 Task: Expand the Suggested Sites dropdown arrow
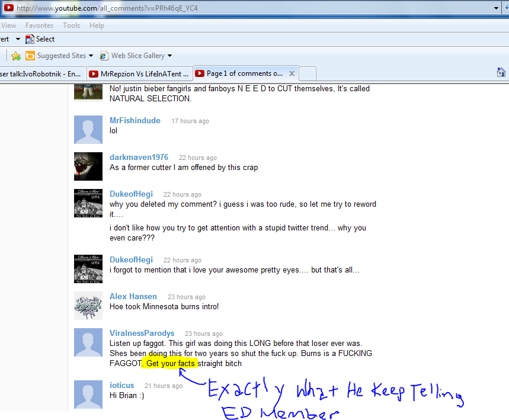coord(91,56)
